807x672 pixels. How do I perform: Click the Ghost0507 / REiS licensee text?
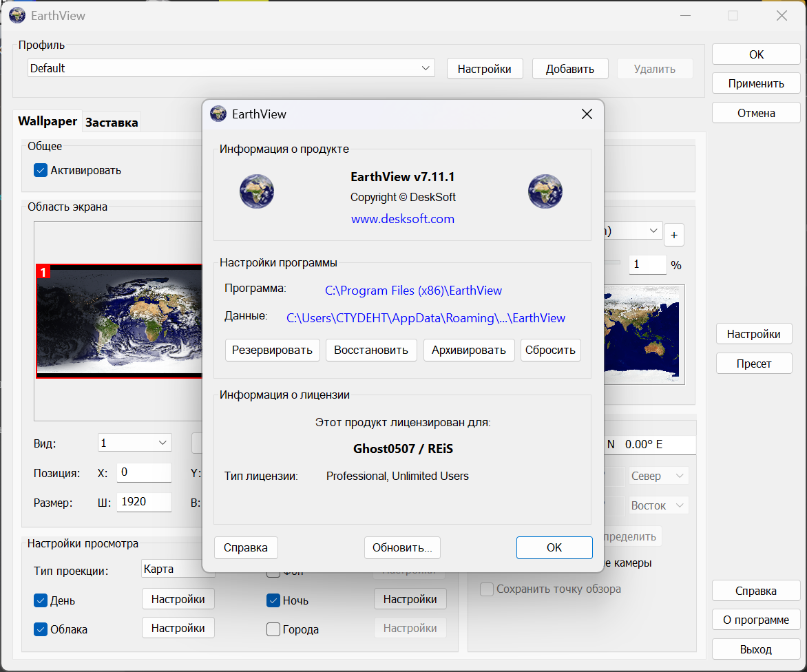pos(403,449)
